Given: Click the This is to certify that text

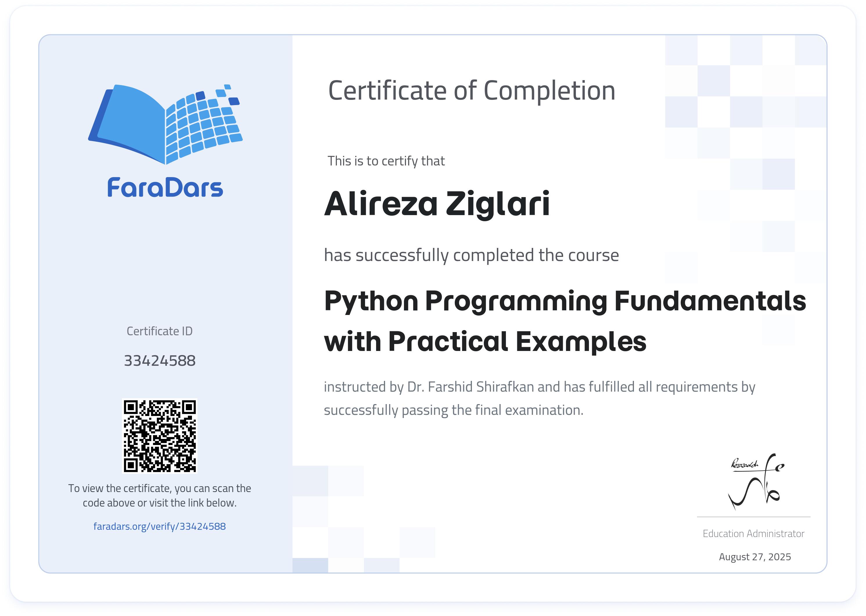Looking at the screenshot, I should point(386,161).
